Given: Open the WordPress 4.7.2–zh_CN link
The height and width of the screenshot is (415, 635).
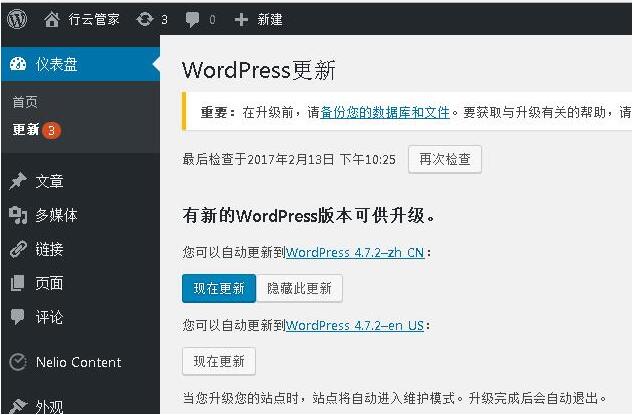Looking at the screenshot, I should tap(355, 253).
